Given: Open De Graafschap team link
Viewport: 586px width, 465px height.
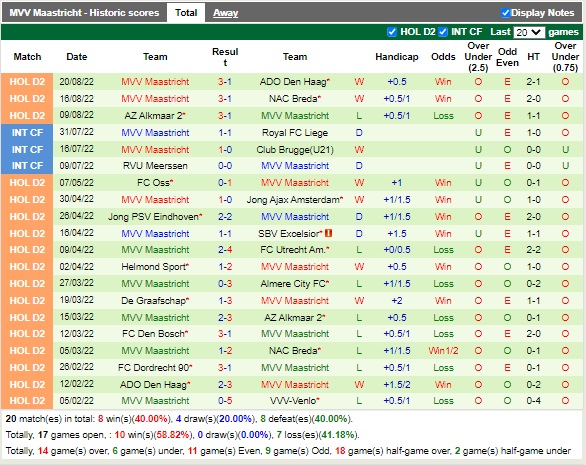Looking at the screenshot, I should pyautogui.click(x=153, y=301).
